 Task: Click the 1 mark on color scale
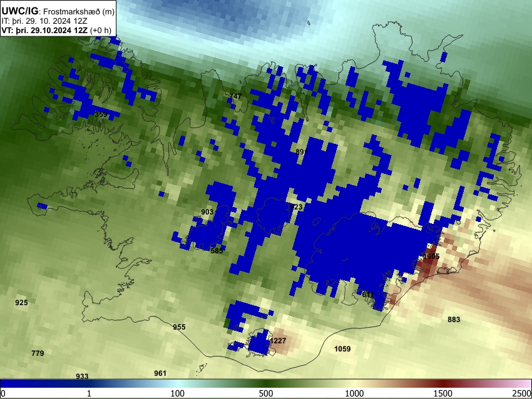[89, 393]
